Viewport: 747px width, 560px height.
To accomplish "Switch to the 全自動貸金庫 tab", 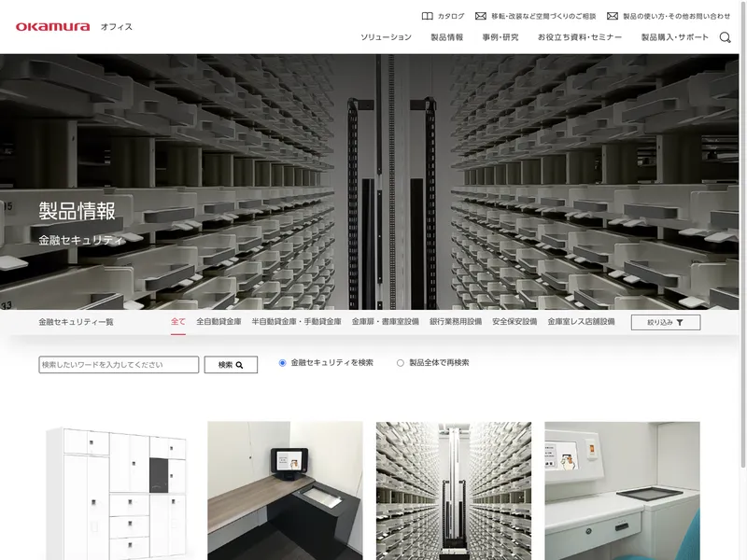I will coord(218,322).
